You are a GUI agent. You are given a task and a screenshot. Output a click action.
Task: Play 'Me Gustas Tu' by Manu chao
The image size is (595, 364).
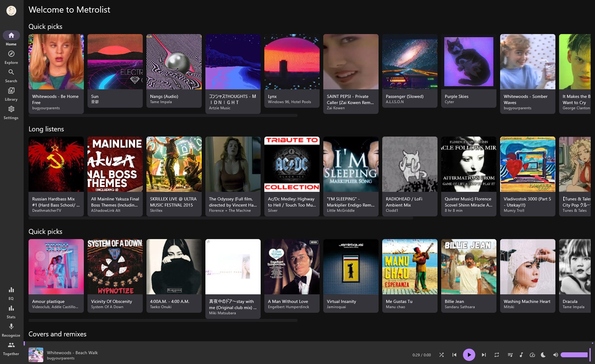pyautogui.click(x=410, y=276)
